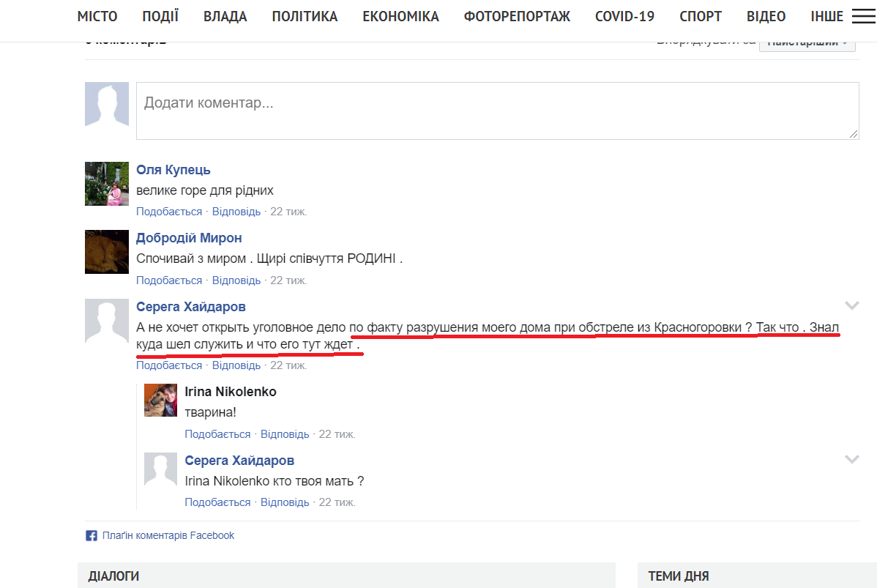Go to the ВЛАДА section
The image size is (877, 588).
click(225, 16)
